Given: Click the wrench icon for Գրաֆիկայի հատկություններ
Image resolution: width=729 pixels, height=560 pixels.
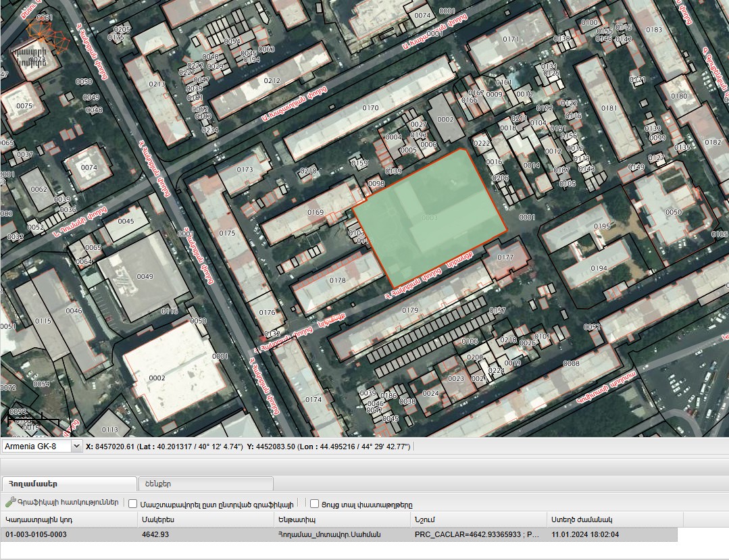Looking at the screenshot, I should coord(10,503).
